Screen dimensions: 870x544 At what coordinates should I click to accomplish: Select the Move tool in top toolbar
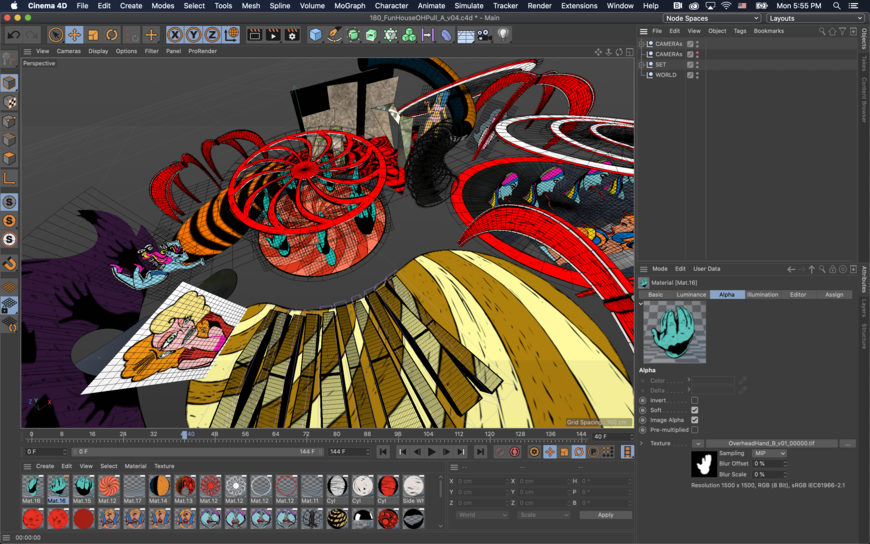[74, 35]
